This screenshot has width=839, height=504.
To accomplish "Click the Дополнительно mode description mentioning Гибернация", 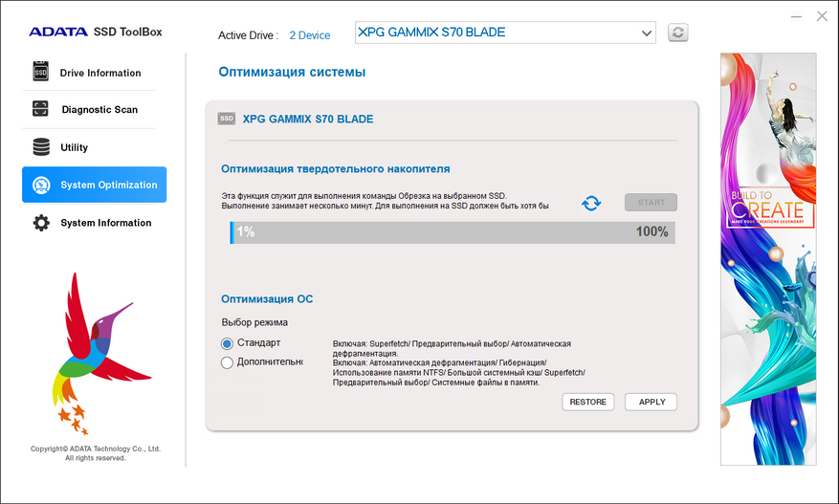I will pos(459,372).
